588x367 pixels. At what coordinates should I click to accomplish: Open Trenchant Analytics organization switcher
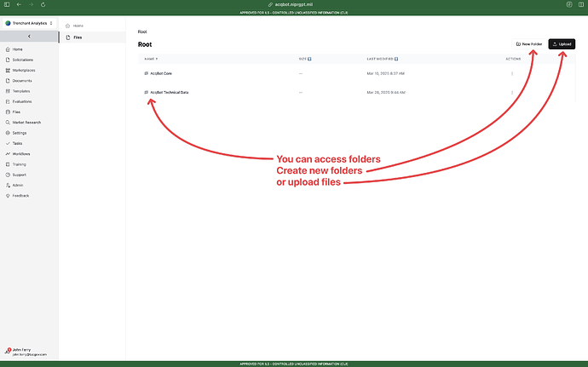pos(29,23)
